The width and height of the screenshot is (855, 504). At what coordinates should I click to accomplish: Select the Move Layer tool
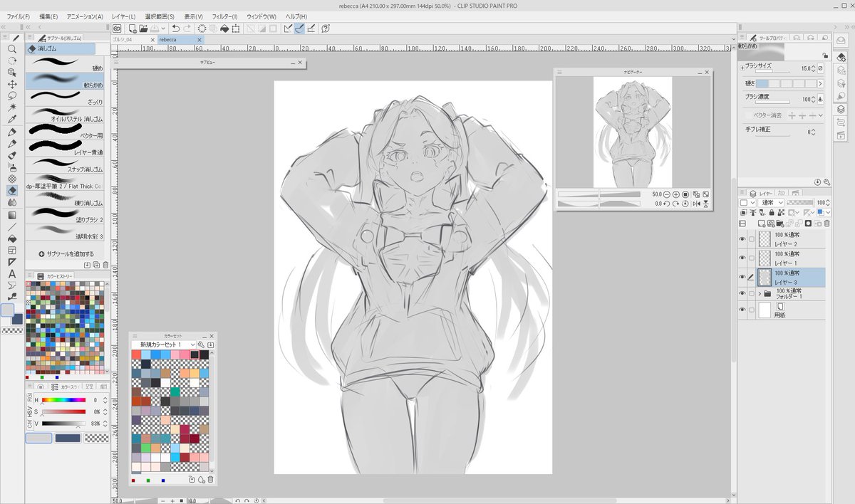coord(12,84)
